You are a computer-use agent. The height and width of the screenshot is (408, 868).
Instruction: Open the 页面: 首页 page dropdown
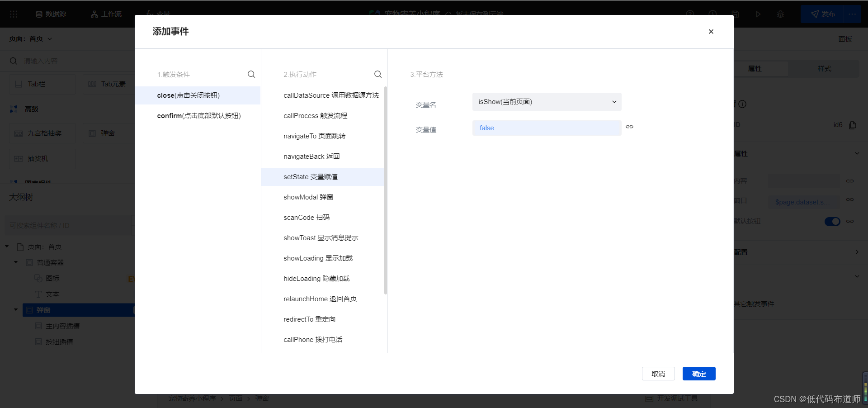click(30, 39)
